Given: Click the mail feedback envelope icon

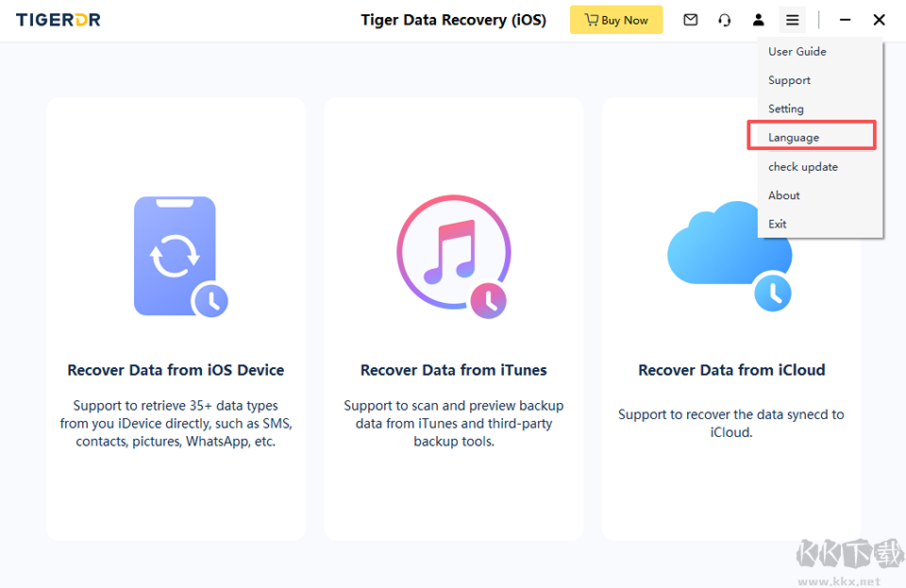Looking at the screenshot, I should point(691,20).
